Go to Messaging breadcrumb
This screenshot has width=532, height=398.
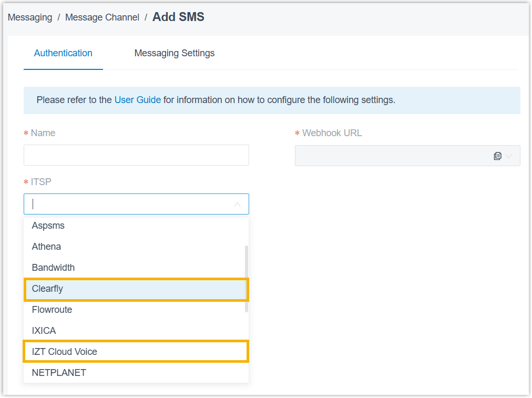coord(30,17)
